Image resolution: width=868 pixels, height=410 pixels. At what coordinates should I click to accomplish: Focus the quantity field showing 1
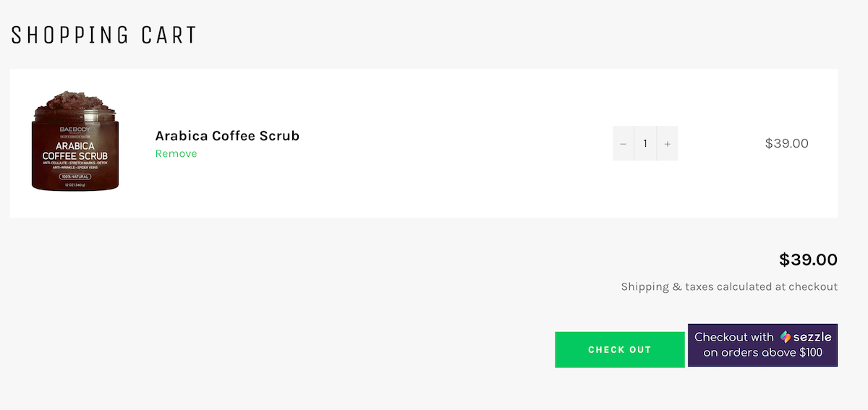645,144
